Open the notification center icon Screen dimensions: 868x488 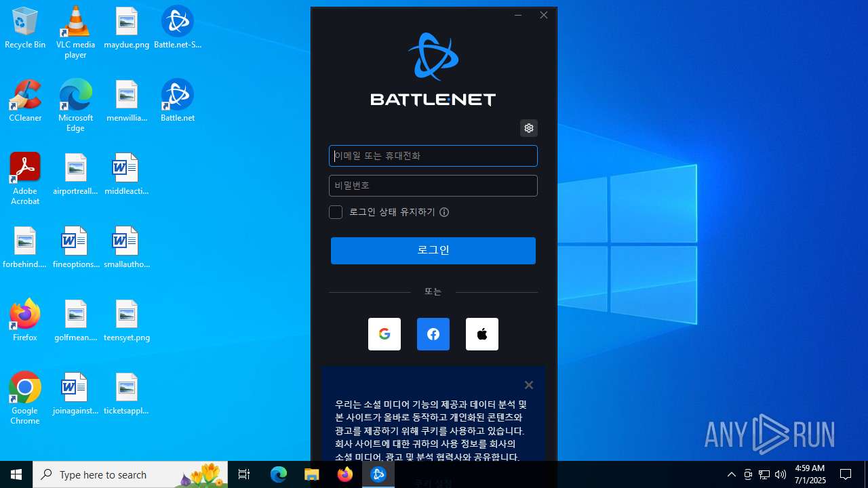(x=846, y=474)
